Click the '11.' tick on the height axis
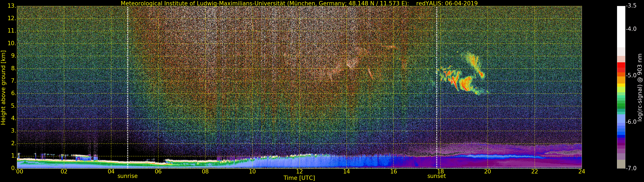Image resolution: width=644 pixels, height=182 pixels. [x=12, y=31]
